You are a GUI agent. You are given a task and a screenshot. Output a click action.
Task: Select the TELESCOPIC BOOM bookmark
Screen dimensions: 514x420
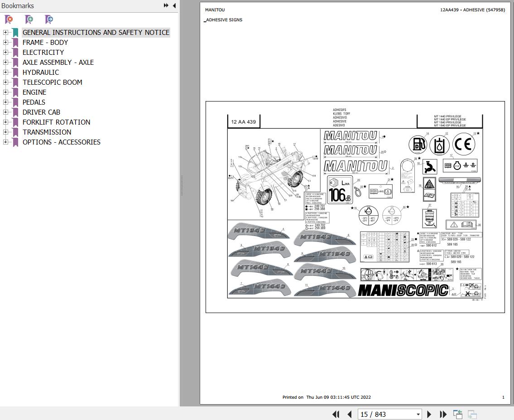coord(53,82)
